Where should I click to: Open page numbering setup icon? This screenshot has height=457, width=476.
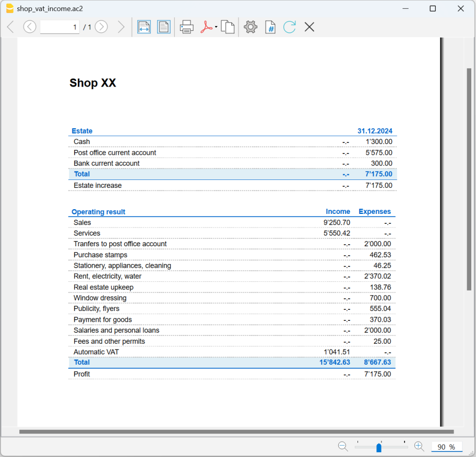click(270, 27)
